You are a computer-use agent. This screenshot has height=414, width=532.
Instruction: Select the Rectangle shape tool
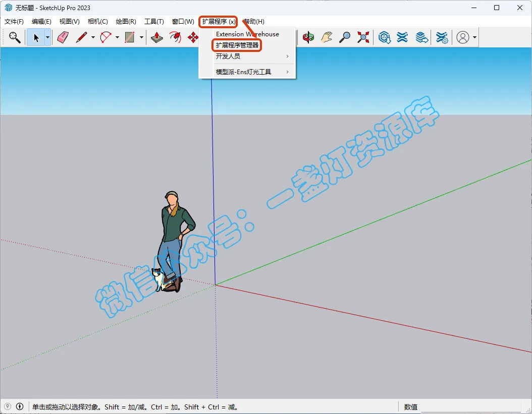130,37
